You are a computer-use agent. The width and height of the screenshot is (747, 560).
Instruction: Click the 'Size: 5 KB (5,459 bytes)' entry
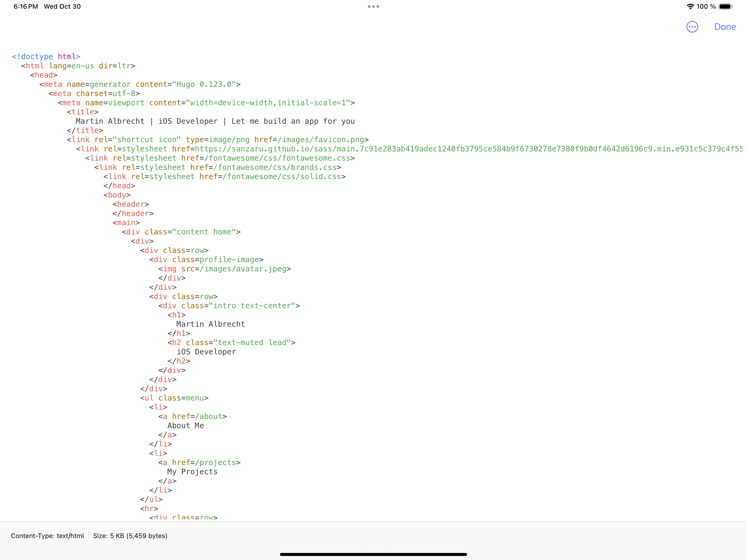[x=130, y=536]
